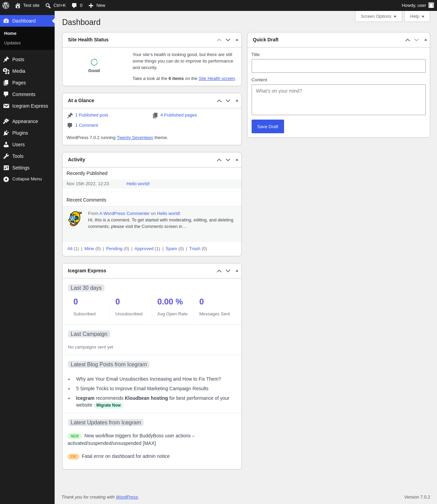Click the Comments bubble icon in sidebar
Viewport: 437px width, 504px height.
coord(6,94)
